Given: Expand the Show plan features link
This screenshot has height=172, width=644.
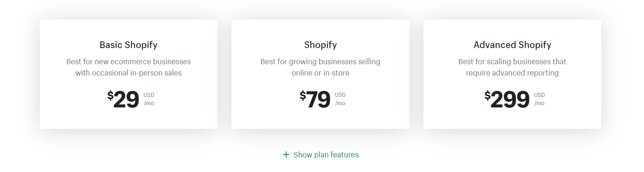Looking at the screenshot, I should coord(326,155).
